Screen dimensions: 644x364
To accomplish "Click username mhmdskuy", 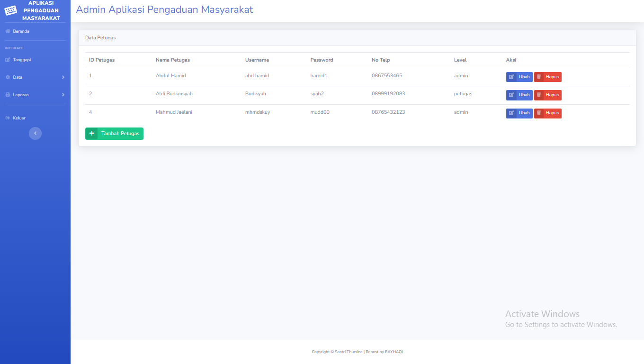I will [x=258, y=112].
